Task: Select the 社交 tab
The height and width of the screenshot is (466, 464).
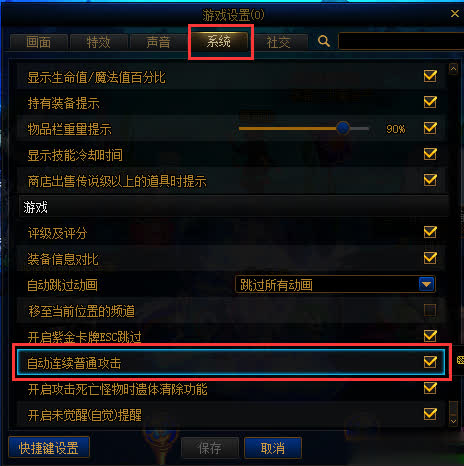Action: (278, 42)
